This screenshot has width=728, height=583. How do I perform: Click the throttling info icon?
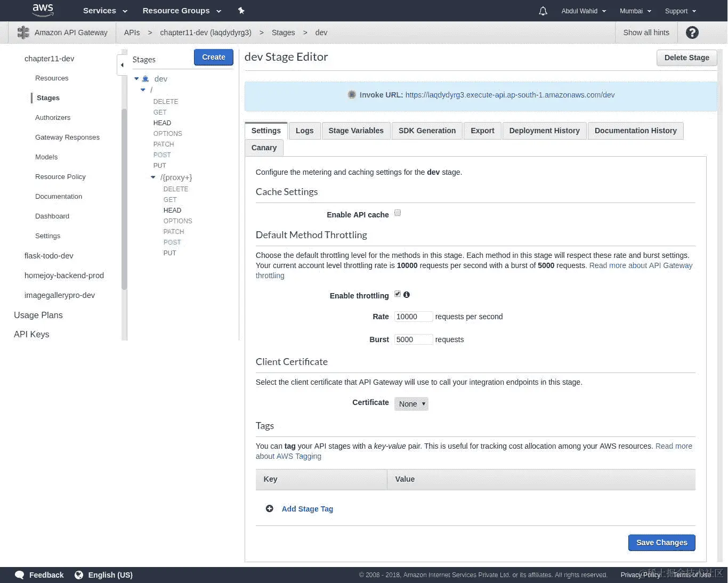pyautogui.click(x=407, y=295)
